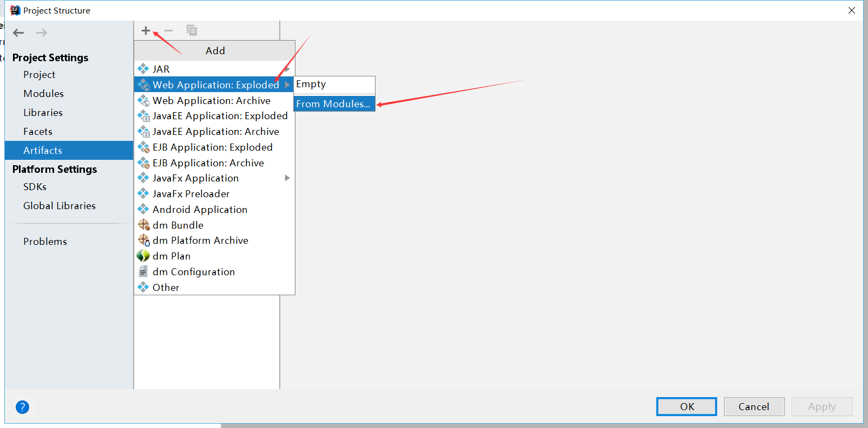Open Project in Project Settings
The width and height of the screenshot is (868, 428).
[x=69, y=75]
